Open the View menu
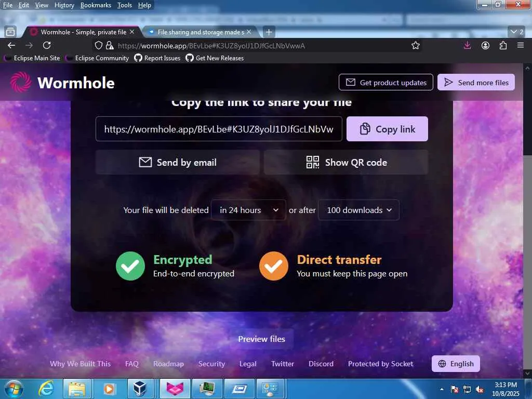Viewport: 532px width, 399px height. (x=42, y=5)
